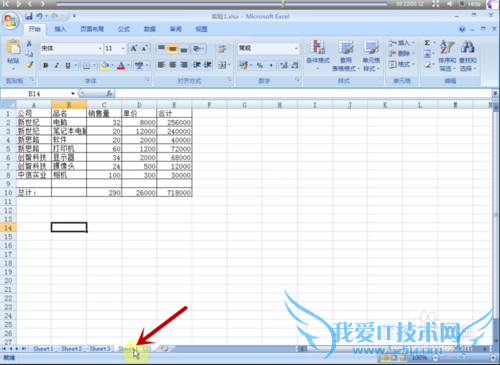Image resolution: width=500 pixels, height=365 pixels.
Task: Center text horizontally
Action: (172, 65)
